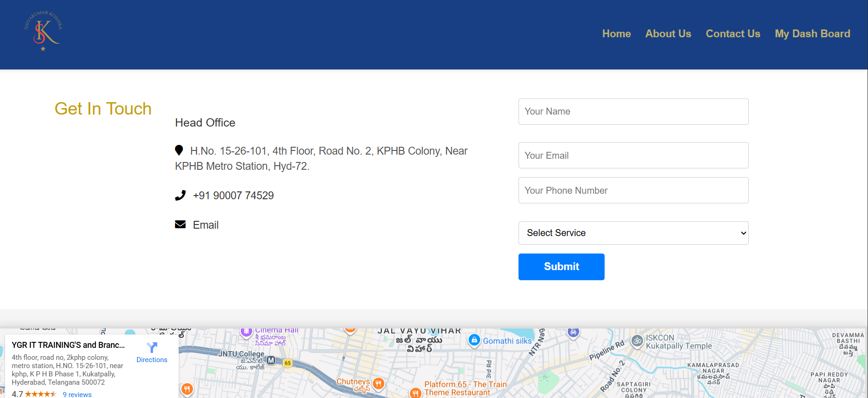Image resolution: width=868 pixels, height=398 pixels.
Task: Focus the Your Name input field
Action: pos(633,111)
